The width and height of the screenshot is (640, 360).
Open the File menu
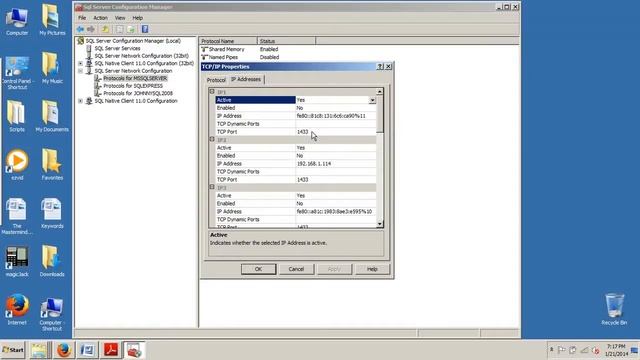click(x=82, y=18)
